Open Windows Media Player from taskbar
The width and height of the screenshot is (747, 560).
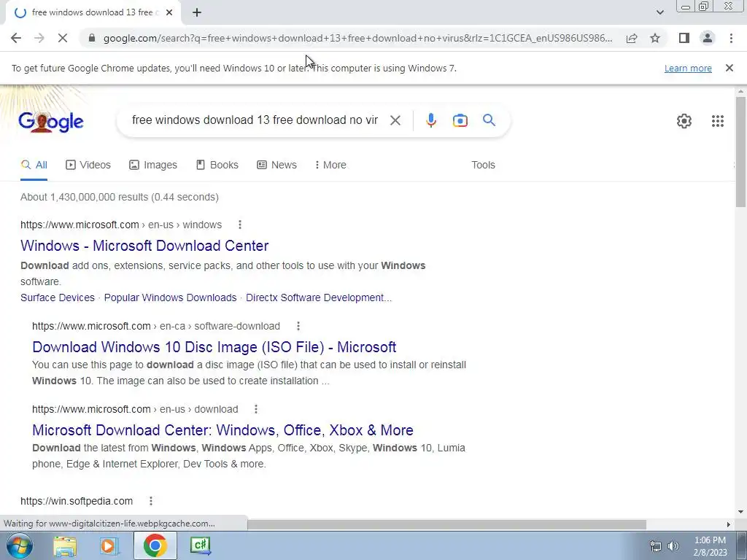[109, 545]
